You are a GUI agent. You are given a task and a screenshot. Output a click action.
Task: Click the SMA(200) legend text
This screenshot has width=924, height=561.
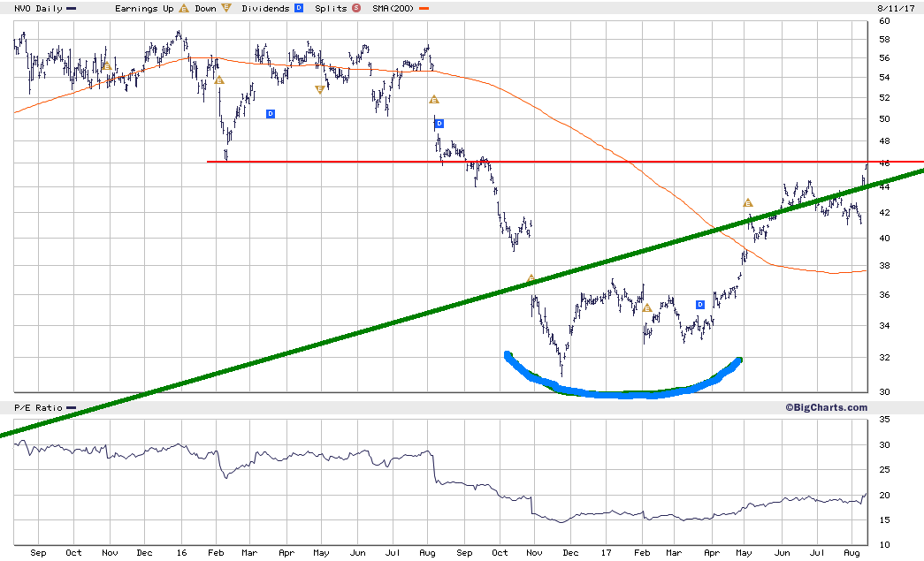pos(393,8)
